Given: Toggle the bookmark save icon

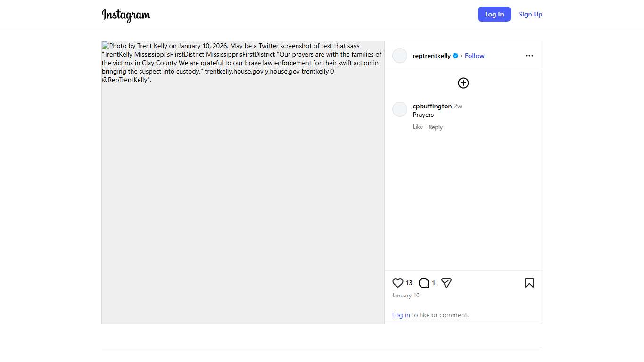Looking at the screenshot, I should coord(529,283).
